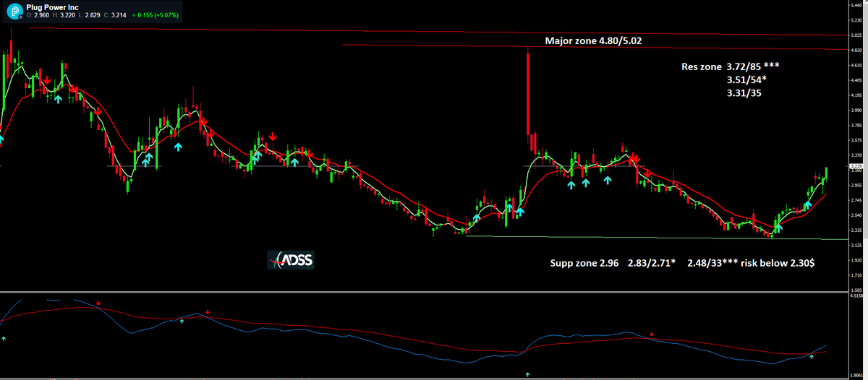Image resolution: width=868 pixels, height=380 pixels.
Task: Click the 3.990 label on price axis
Action: pyautogui.click(x=856, y=111)
